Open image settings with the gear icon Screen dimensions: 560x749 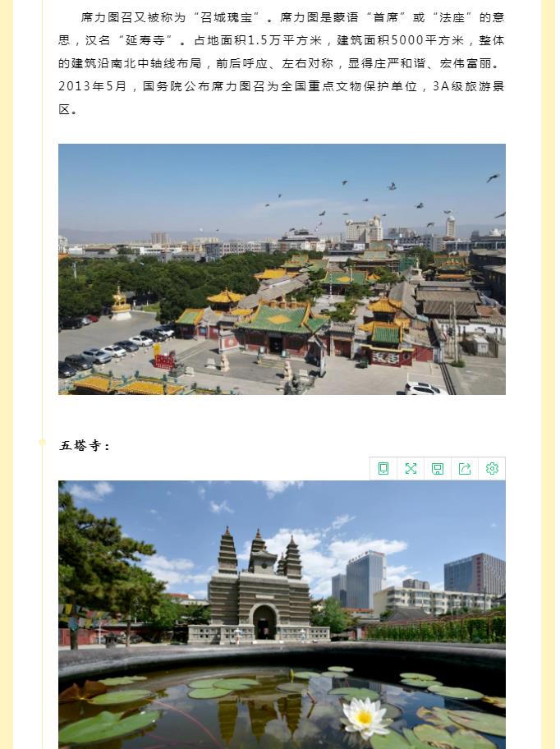click(x=492, y=468)
